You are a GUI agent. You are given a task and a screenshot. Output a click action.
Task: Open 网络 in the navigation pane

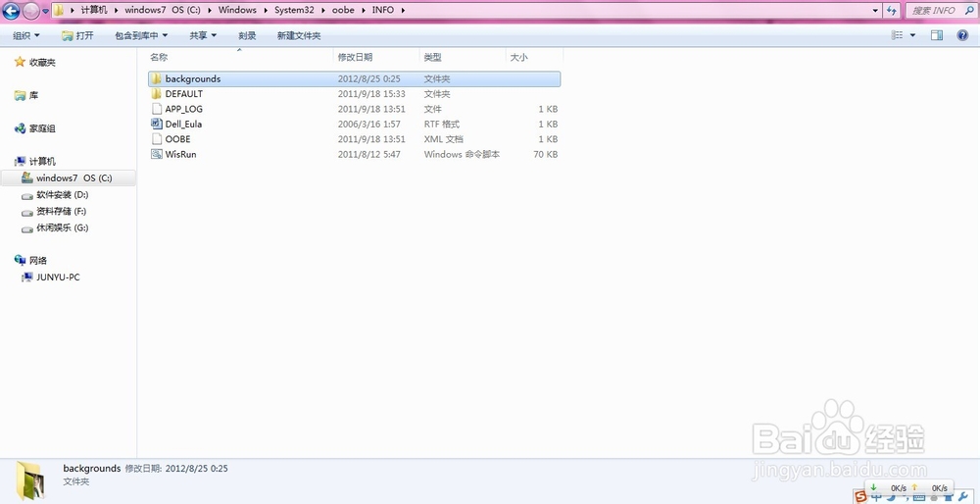click(38, 260)
